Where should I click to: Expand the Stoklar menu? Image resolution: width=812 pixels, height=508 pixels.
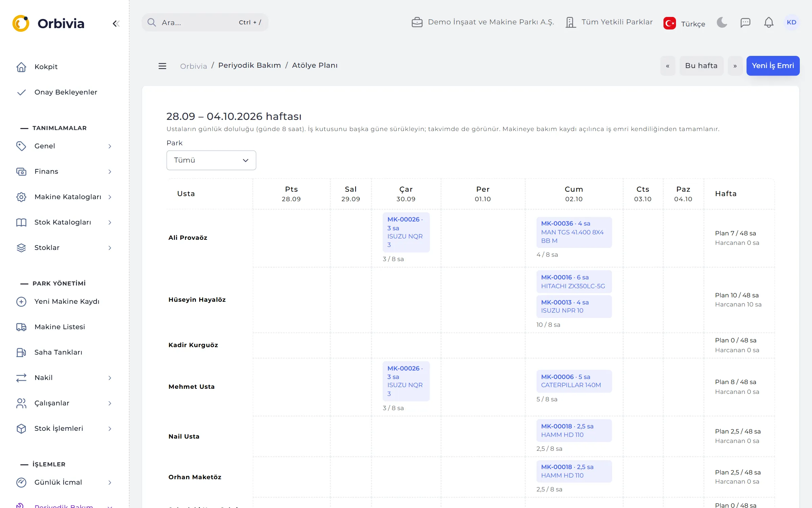coord(64,248)
